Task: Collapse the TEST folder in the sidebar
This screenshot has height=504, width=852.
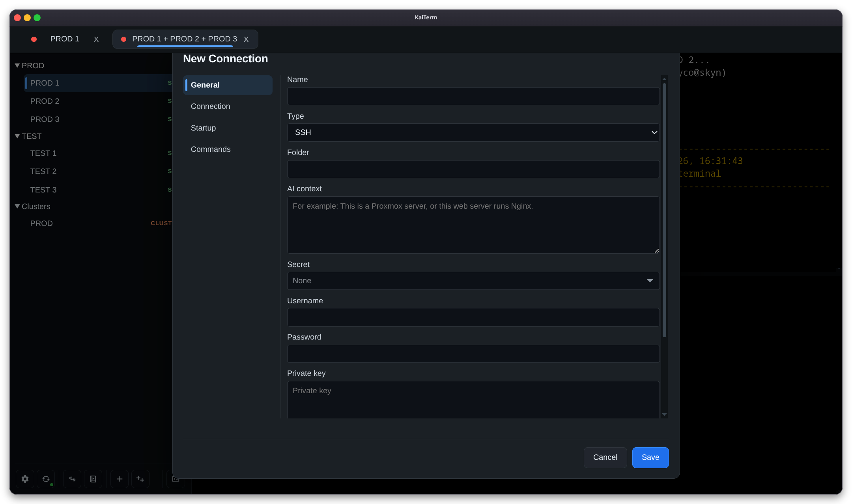Action: [17, 136]
